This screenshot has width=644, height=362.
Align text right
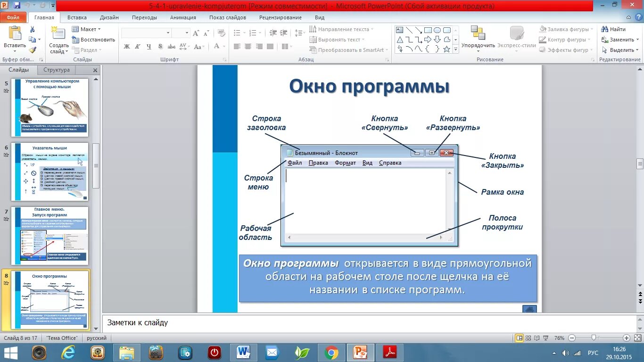pyautogui.click(x=259, y=46)
